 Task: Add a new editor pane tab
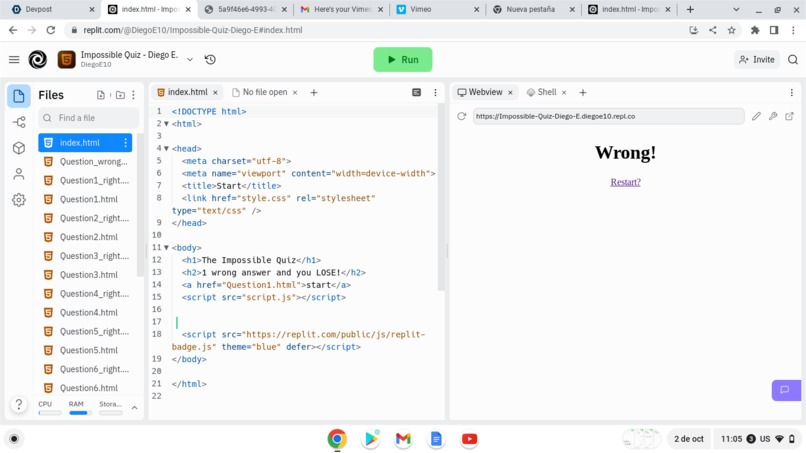(x=314, y=93)
